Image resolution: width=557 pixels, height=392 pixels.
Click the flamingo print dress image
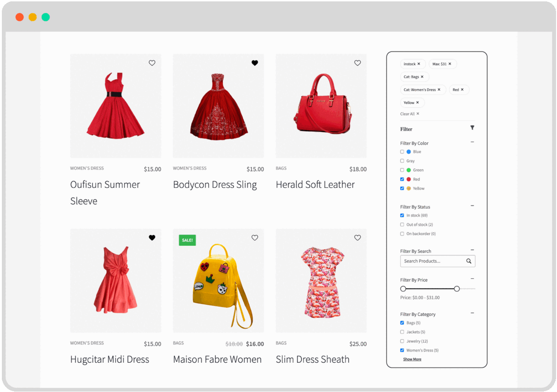321,280
